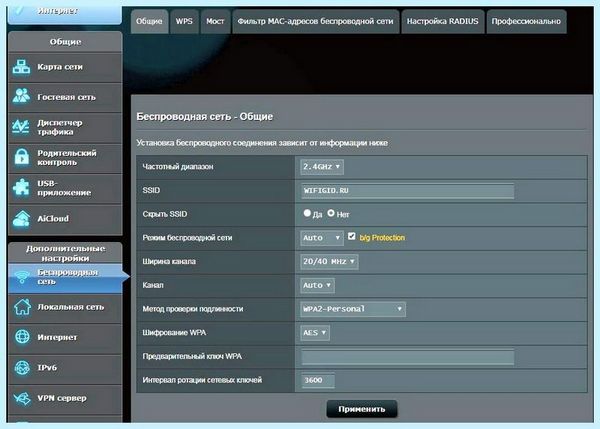Image resolution: width=600 pixels, height=429 pixels.
Task: Select the Wireless Wi-Fi icon in the sidebar
Action: pos(22,276)
